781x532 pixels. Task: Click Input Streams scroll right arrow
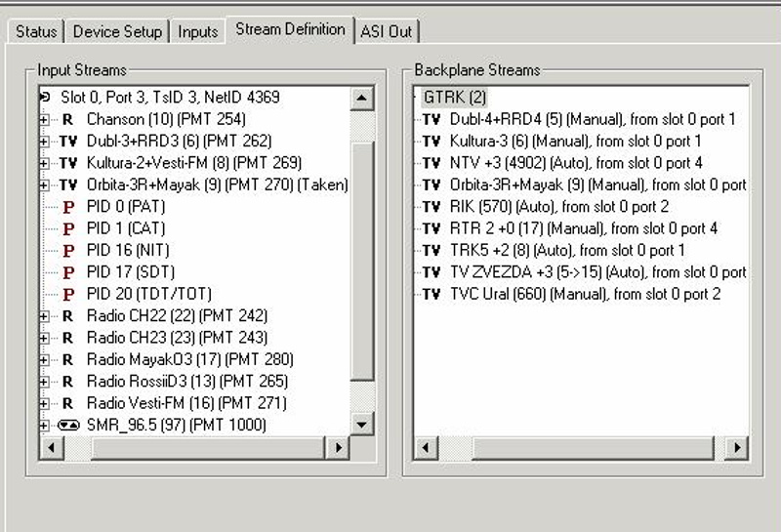pos(338,447)
